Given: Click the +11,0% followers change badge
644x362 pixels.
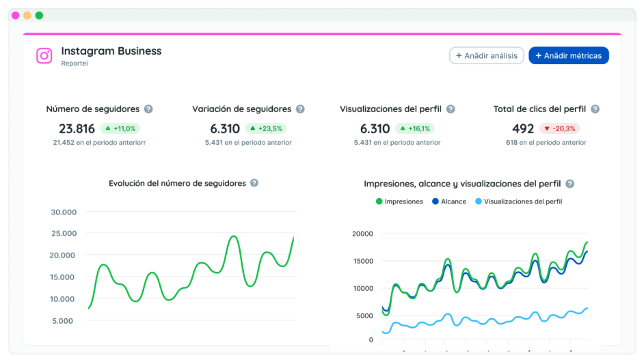Looking at the screenshot, I should click(120, 128).
